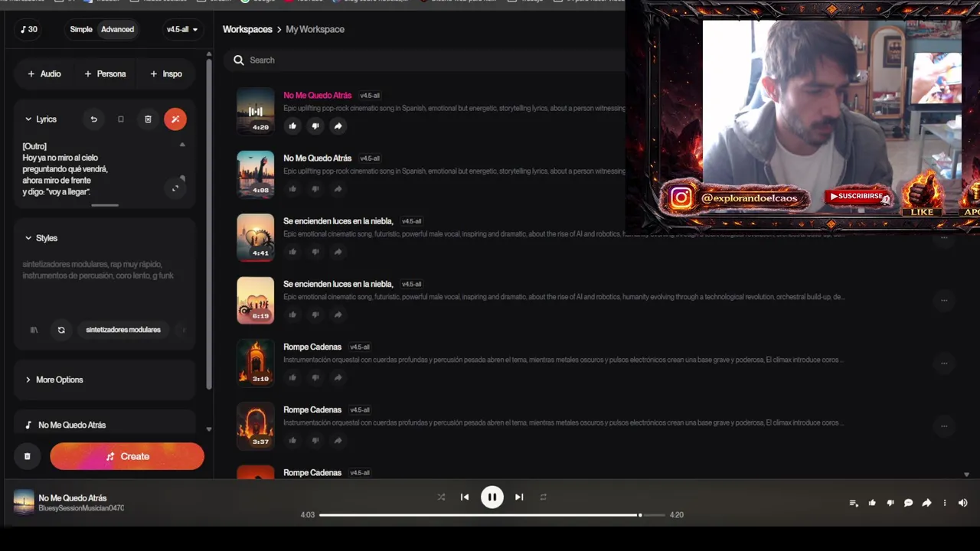Switch to Simple creation mode
This screenshot has width=980, height=551.
coord(81,29)
